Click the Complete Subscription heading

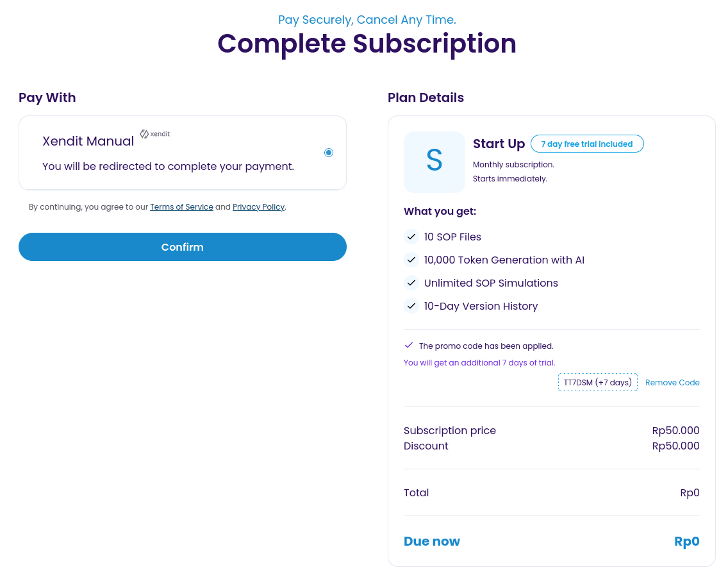[x=367, y=44]
